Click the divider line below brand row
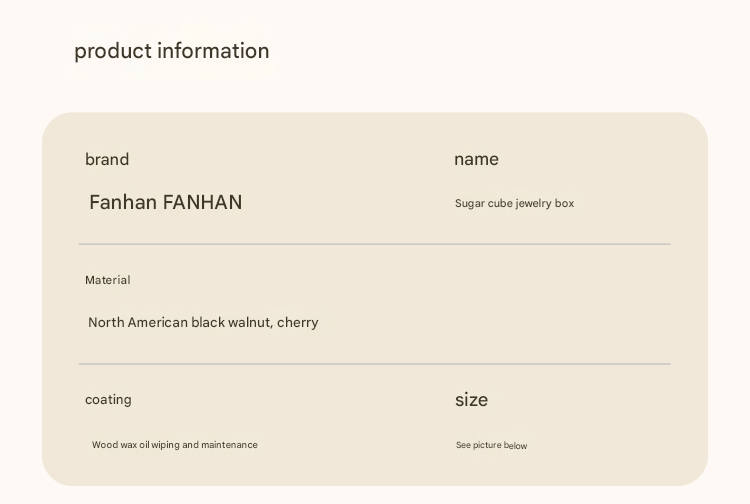The width and height of the screenshot is (750, 504). click(x=375, y=244)
